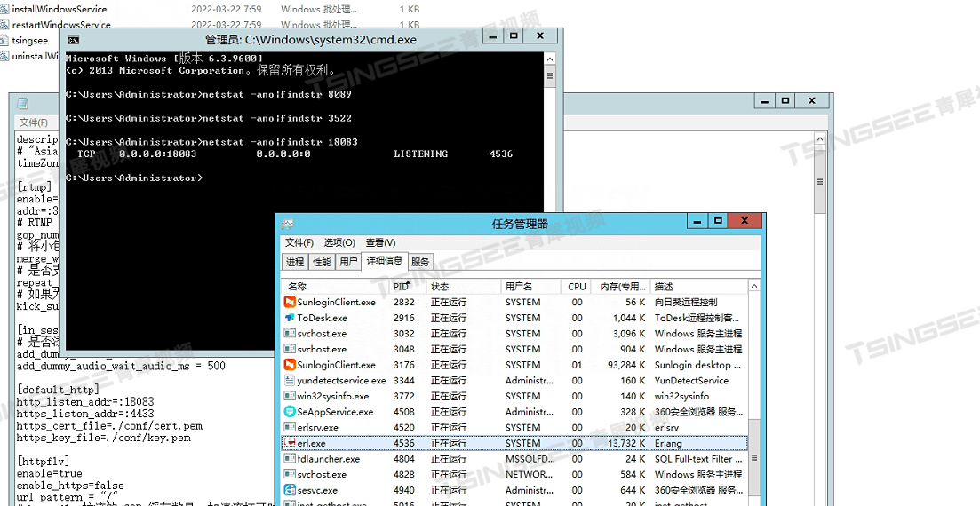Click SQL Full-text Filter description cell
The width and height of the screenshot is (980, 506).
(x=698, y=459)
